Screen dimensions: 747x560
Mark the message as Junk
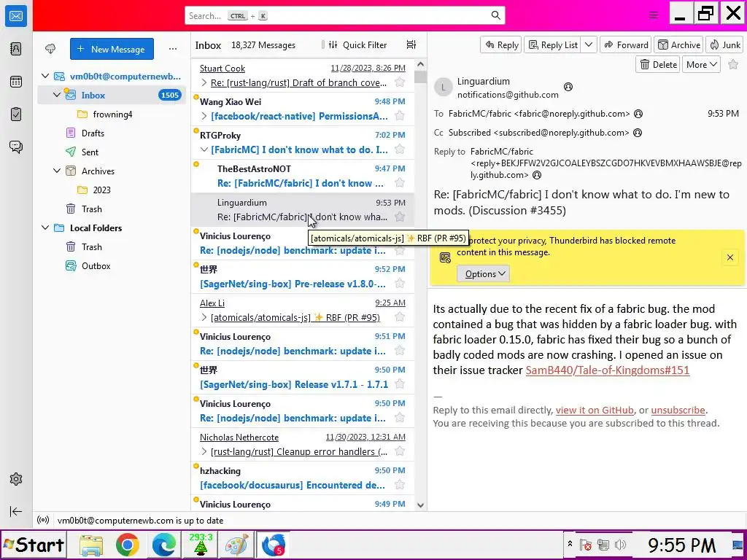click(x=724, y=44)
